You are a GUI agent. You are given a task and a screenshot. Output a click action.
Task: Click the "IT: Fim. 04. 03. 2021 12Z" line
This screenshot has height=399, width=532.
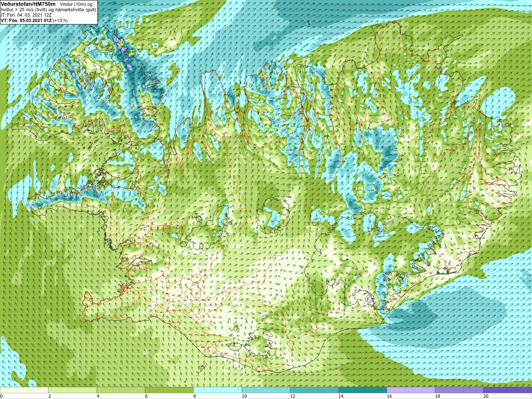point(26,15)
